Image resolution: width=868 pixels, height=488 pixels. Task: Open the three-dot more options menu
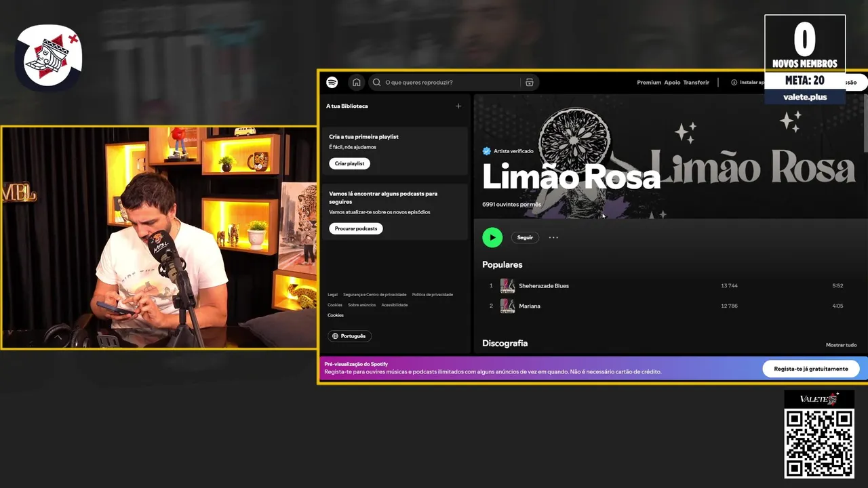(x=553, y=237)
